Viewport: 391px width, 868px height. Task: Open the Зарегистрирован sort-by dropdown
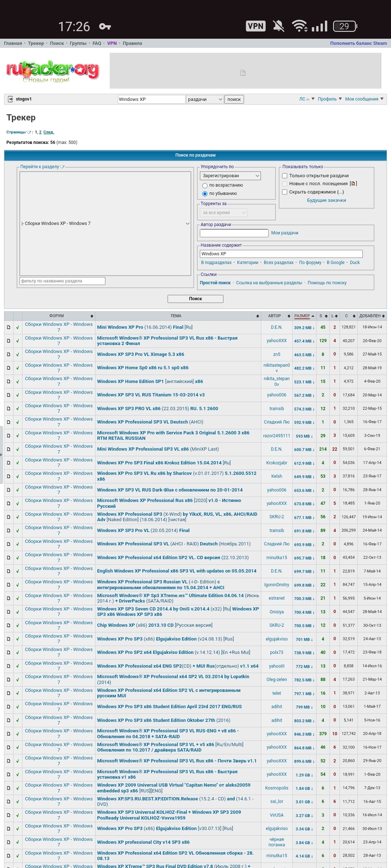pos(230,176)
